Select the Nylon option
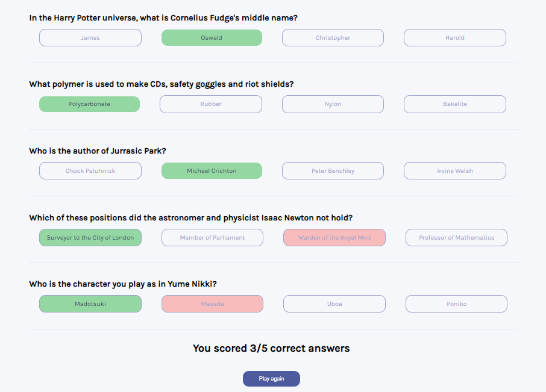 click(333, 104)
